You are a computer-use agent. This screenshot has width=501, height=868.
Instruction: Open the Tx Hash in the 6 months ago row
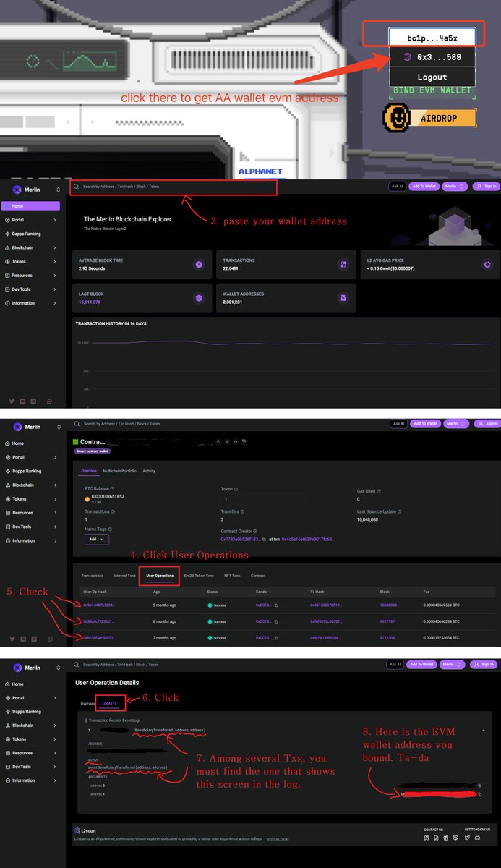click(x=325, y=621)
